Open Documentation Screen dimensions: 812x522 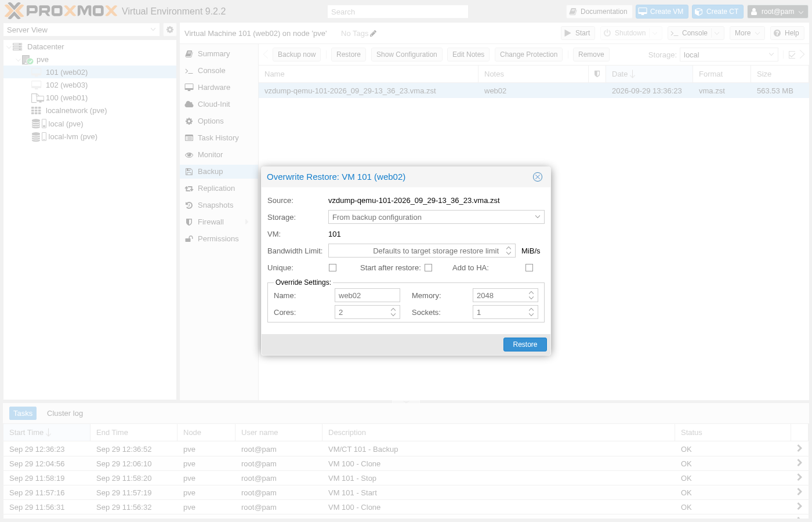coord(598,12)
